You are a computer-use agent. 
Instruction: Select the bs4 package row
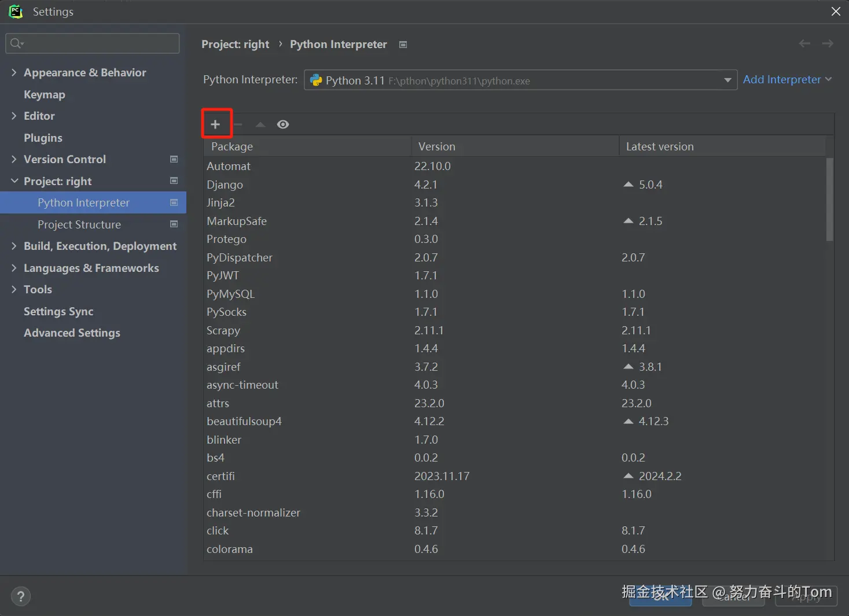tap(515, 458)
